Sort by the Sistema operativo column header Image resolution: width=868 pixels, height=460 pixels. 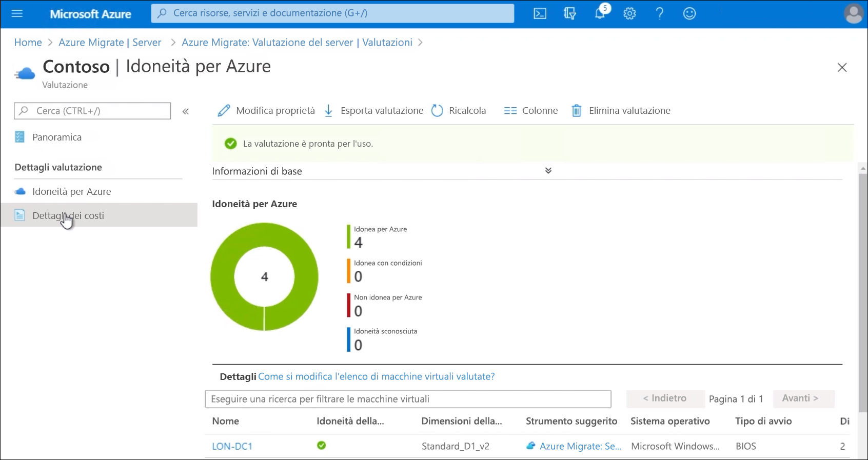[x=670, y=421]
